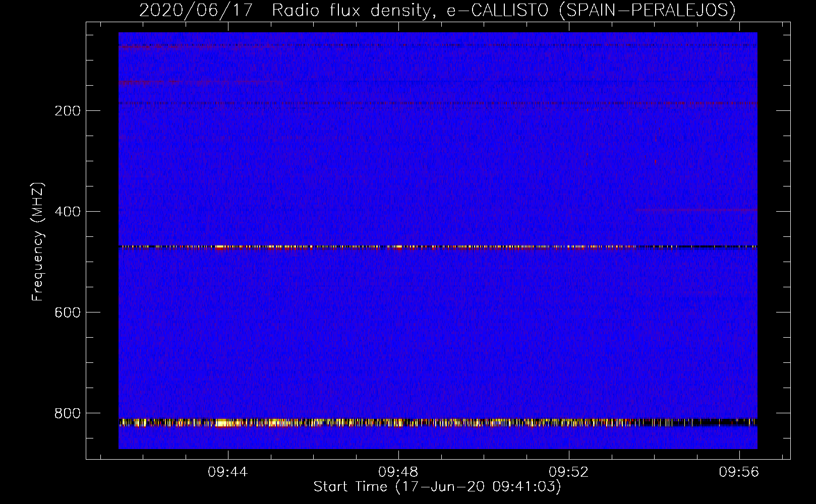Click the 400 MHz tick label

point(68,212)
